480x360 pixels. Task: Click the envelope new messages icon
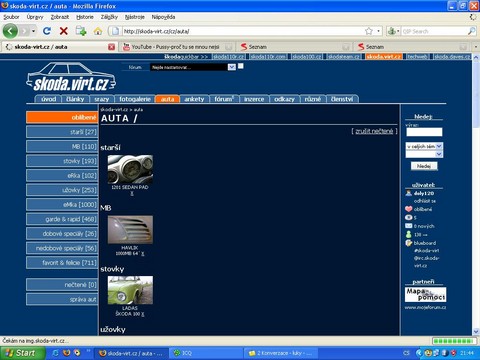click(x=409, y=226)
